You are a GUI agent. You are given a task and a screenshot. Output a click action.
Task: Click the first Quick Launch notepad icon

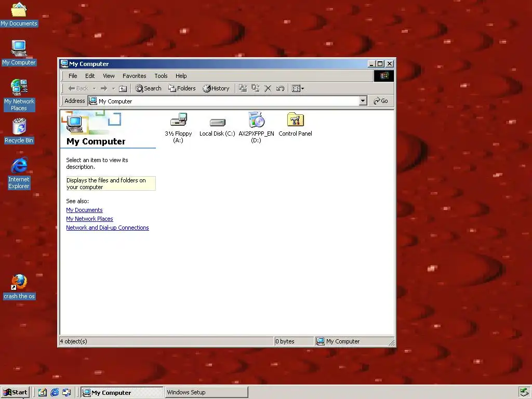pyautogui.click(x=43, y=393)
